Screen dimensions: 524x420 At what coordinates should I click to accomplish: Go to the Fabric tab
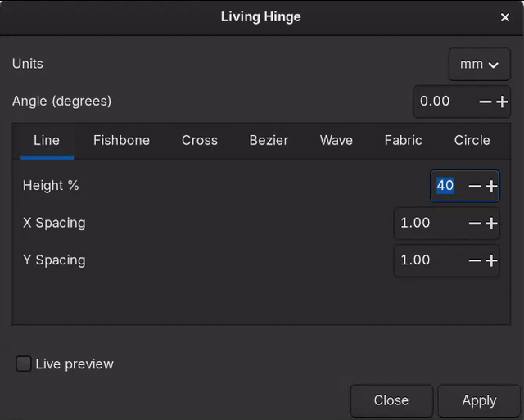(x=403, y=141)
